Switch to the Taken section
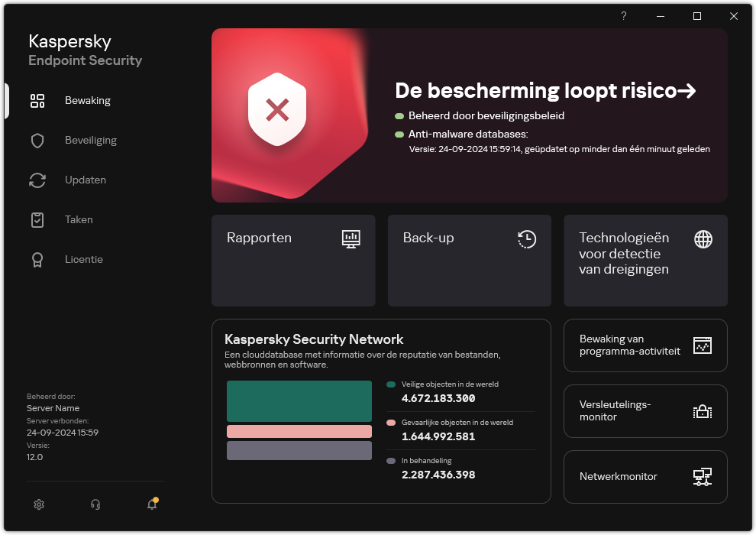The width and height of the screenshot is (756, 535). 79,219
